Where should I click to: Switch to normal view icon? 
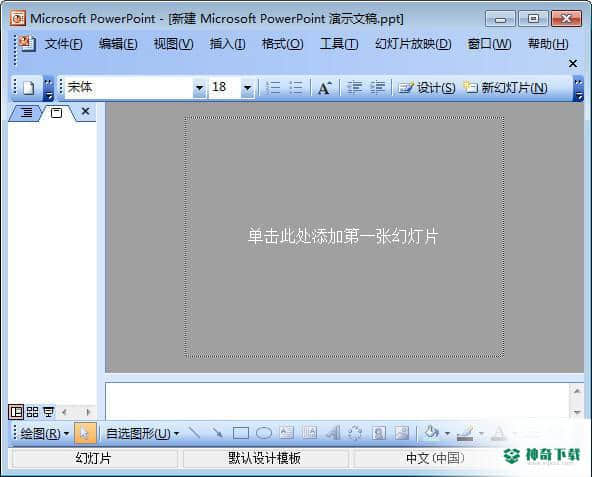[x=16, y=412]
